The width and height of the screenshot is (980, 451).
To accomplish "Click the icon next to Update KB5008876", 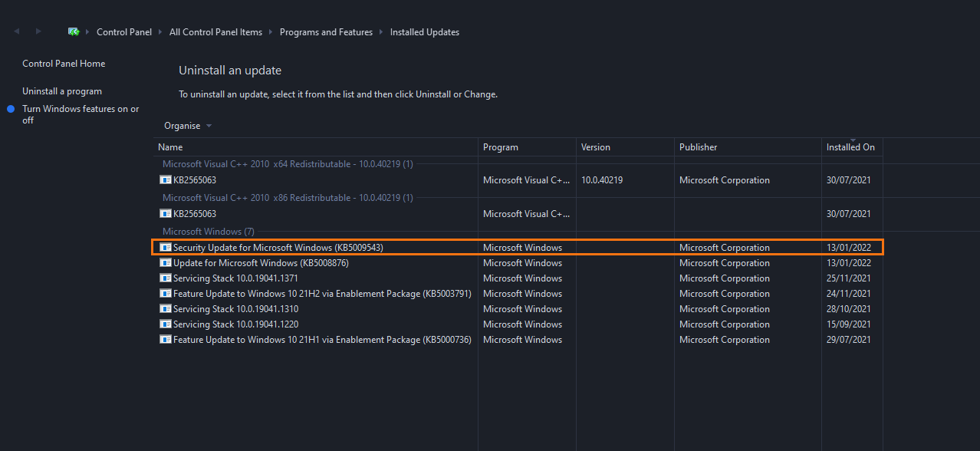I will tap(166, 263).
